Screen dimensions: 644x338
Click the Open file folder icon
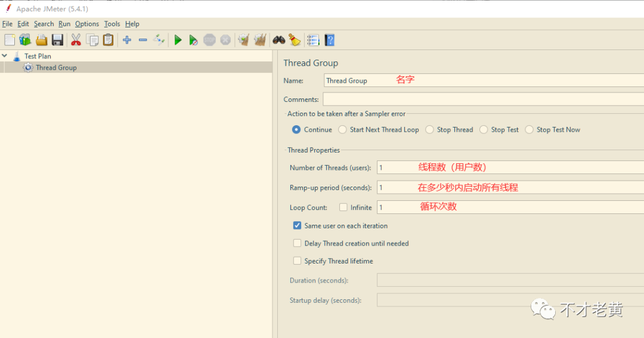pos(42,40)
